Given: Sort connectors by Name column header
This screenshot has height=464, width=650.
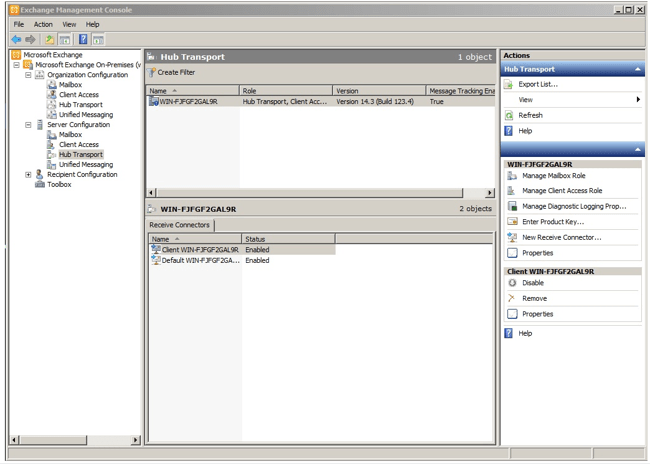Looking at the screenshot, I should pyautogui.click(x=195, y=239).
